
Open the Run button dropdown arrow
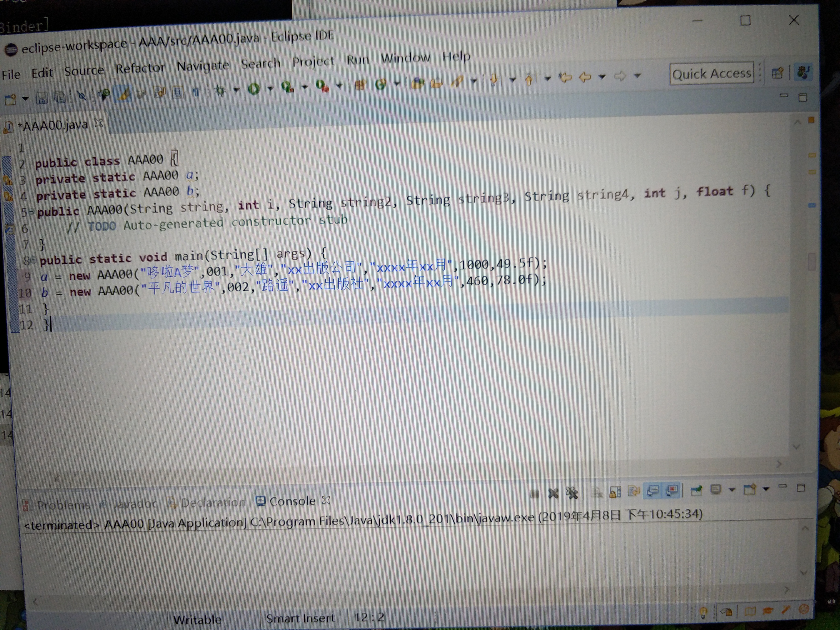click(270, 89)
